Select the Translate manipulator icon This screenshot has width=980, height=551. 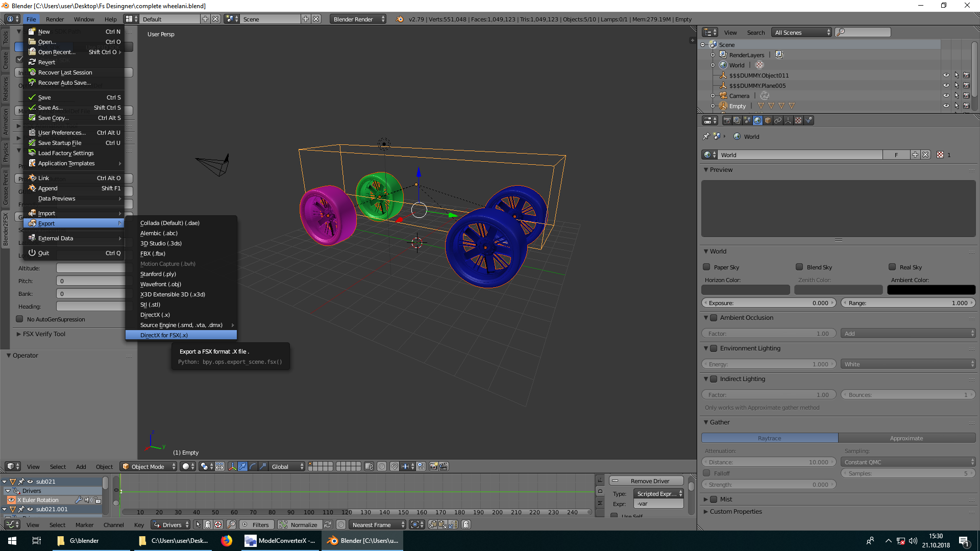point(242,466)
